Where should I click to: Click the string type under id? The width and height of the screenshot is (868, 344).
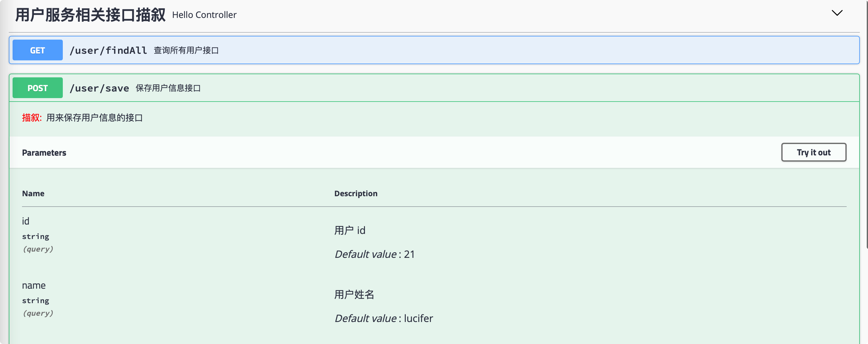pyautogui.click(x=35, y=236)
